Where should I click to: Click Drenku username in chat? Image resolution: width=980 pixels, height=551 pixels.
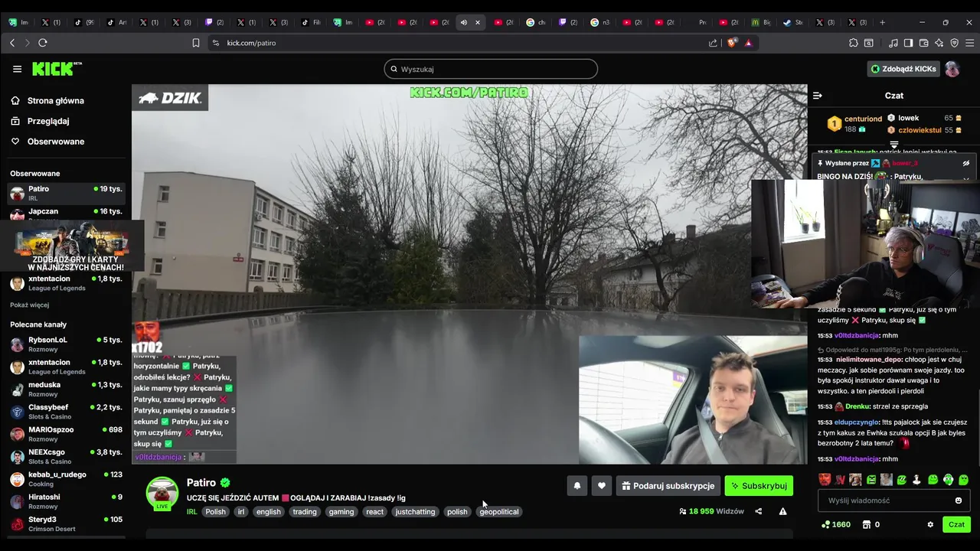click(857, 406)
